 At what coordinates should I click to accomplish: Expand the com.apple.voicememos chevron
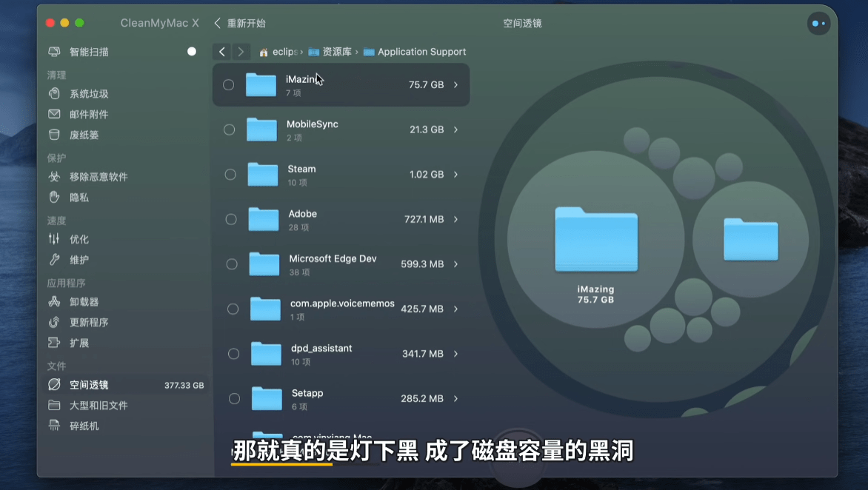(456, 309)
